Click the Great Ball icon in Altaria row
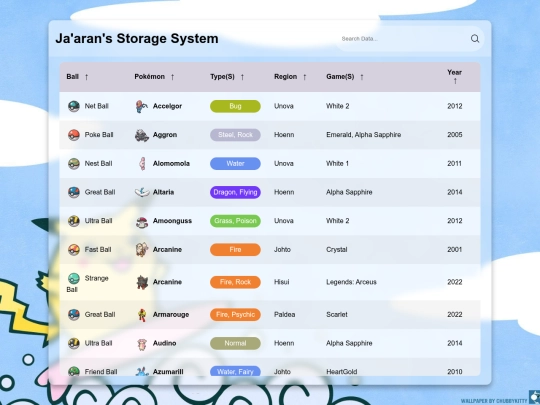 pos(74,192)
